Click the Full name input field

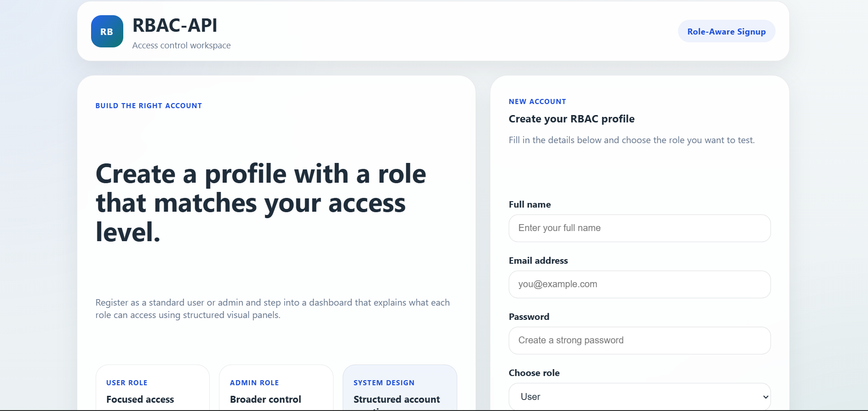pyautogui.click(x=639, y=228)
